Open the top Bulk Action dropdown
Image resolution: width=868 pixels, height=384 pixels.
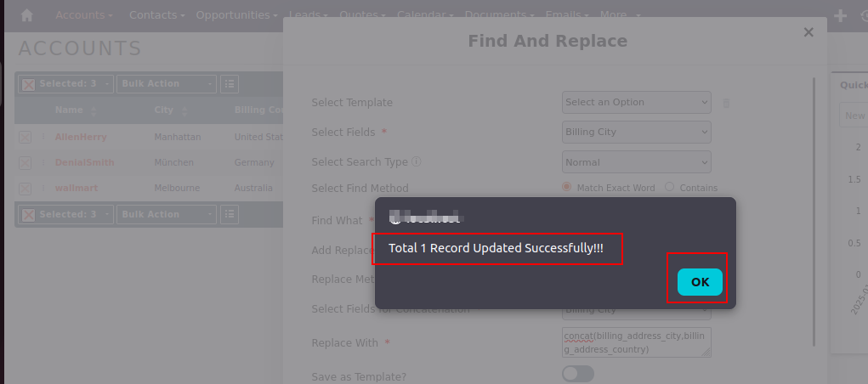pyautogui.click(x=166, y=84)
